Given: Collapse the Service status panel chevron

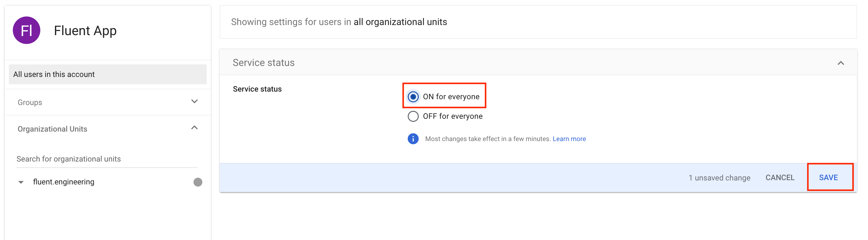Looking at the screenshot, I should [x=841, y=63].
